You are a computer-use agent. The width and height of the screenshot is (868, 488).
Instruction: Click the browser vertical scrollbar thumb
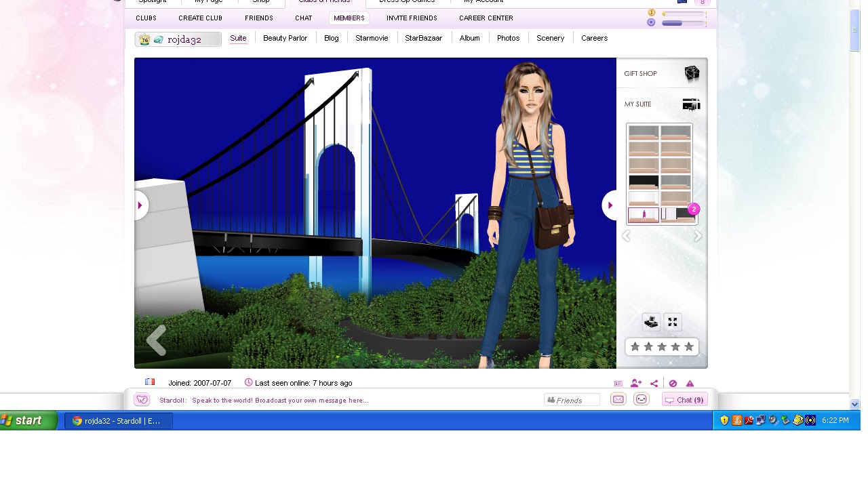pos(854,30)
